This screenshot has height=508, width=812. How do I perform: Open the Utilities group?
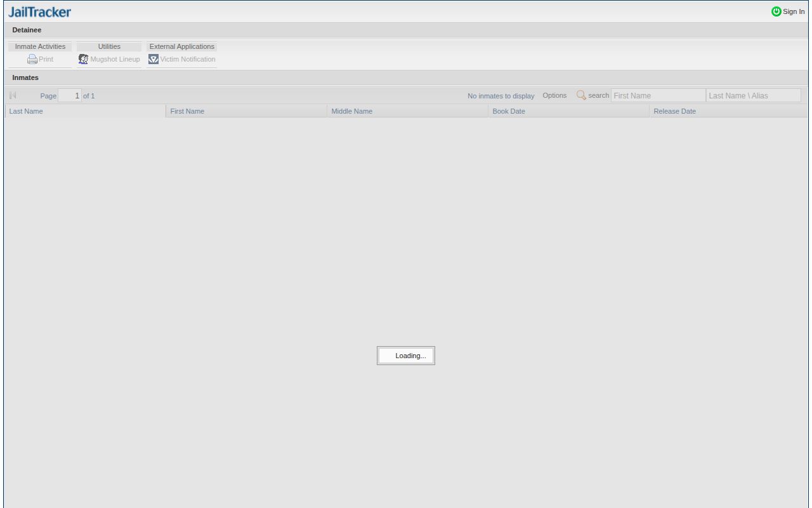tap(109, 46)
